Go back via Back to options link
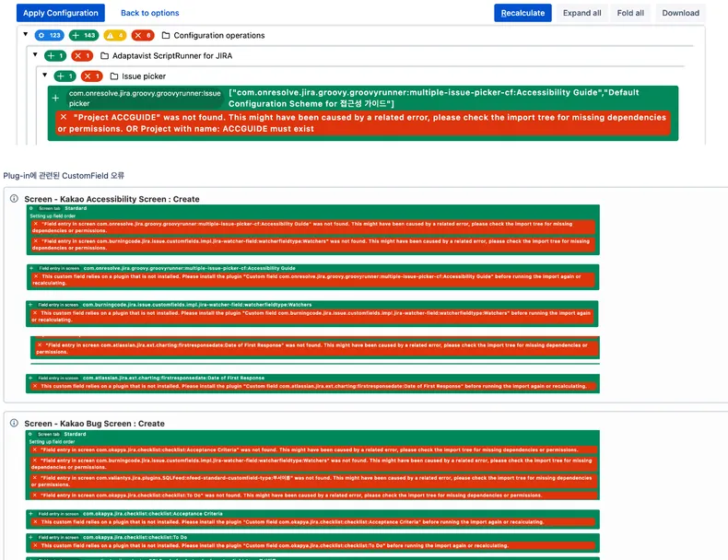Viewport: 728px width, 560px height. pos(149,13)
